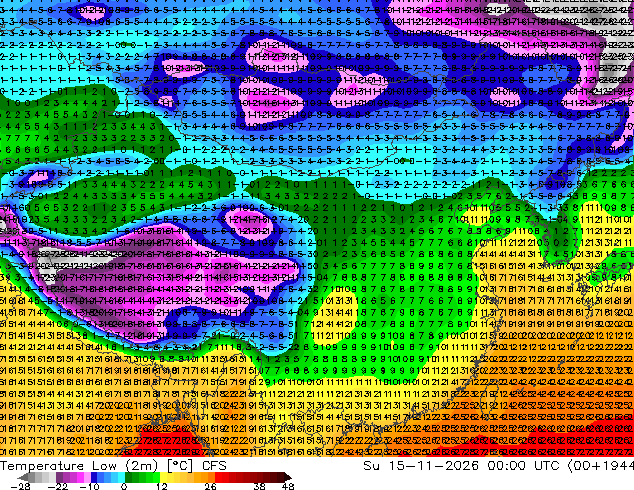This screenshot has width=634, height=490.
Task: Click the dark purple swatch above -22
Action: [59, 477]
